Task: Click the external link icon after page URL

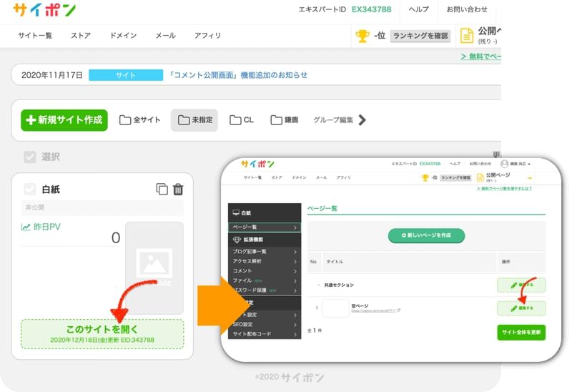Action: pos(398,310)
